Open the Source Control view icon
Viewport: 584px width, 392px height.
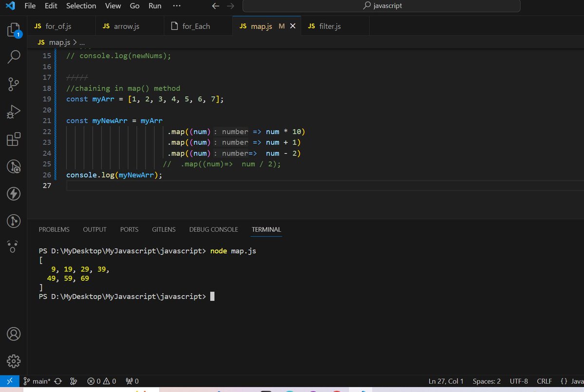click(x=14, y=84)
